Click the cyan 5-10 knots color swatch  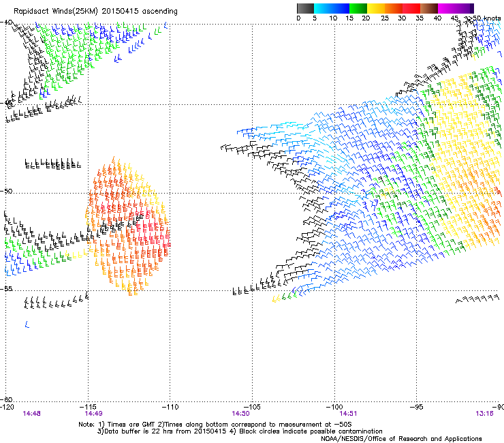point(323,8)
